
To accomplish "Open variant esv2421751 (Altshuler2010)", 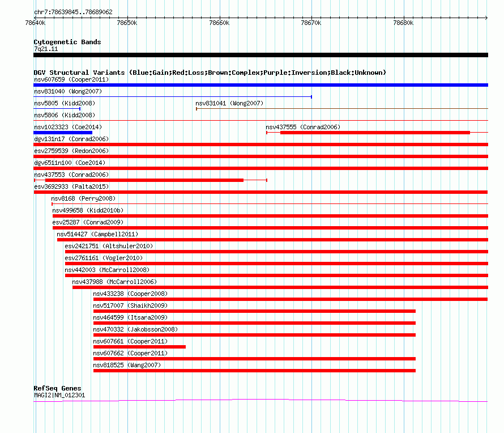I will [x=109, y=246].
